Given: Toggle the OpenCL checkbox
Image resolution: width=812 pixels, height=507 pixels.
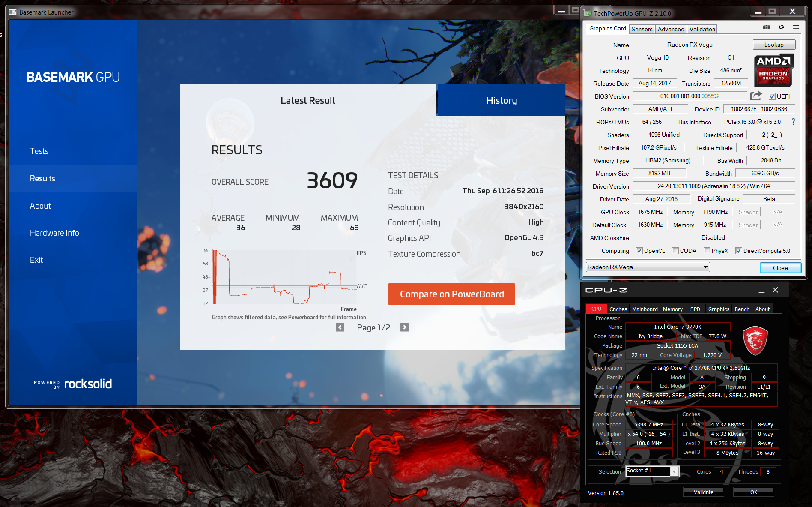Looking at the screenshot, I should pyautogui.click(x=639, y=251).
